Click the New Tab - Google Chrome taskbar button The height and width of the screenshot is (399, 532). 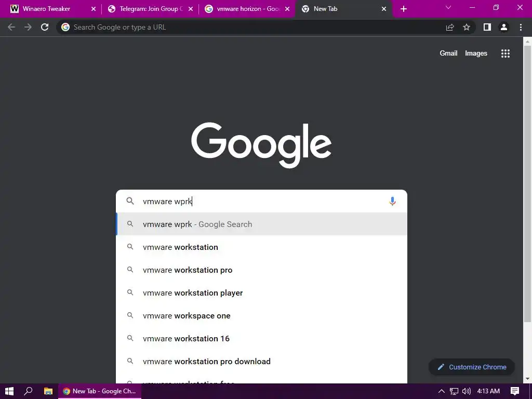coord(100,391)
